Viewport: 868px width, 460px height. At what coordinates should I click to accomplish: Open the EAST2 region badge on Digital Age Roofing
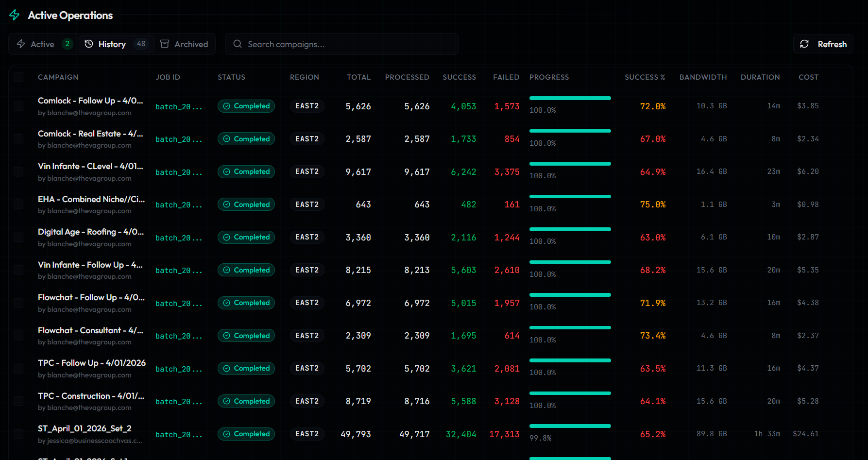pos(307,237)
